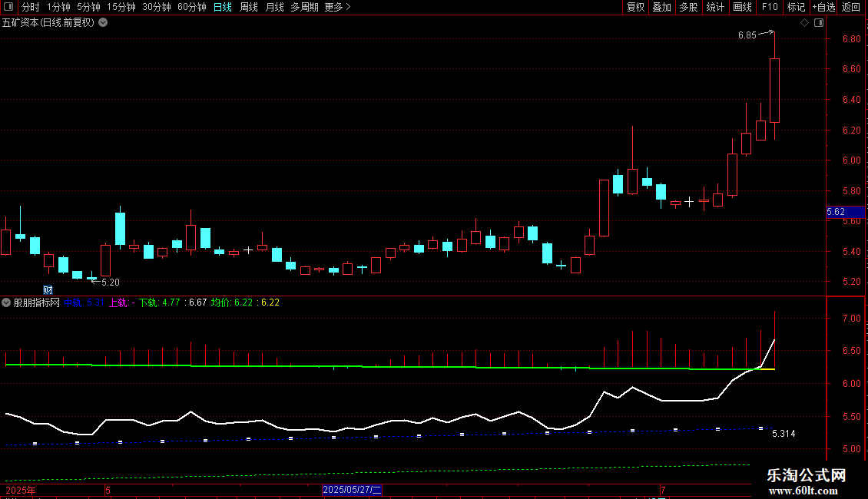Toggle the right side panel icon
The width and height of the screenshot is (868, 499).
(819, 23)
